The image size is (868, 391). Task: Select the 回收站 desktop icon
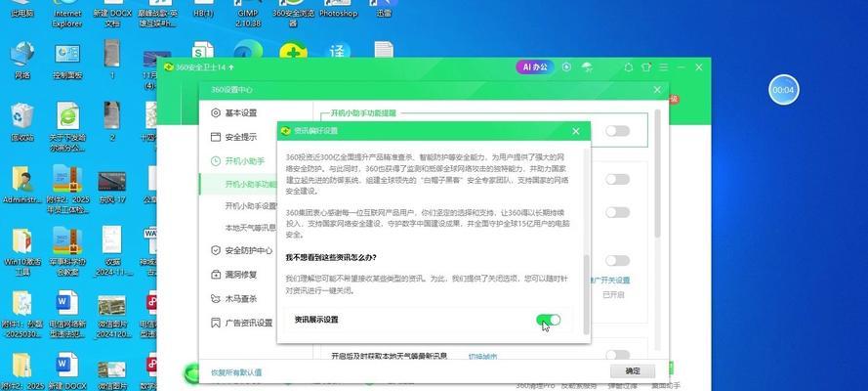[x=22, y=116]
